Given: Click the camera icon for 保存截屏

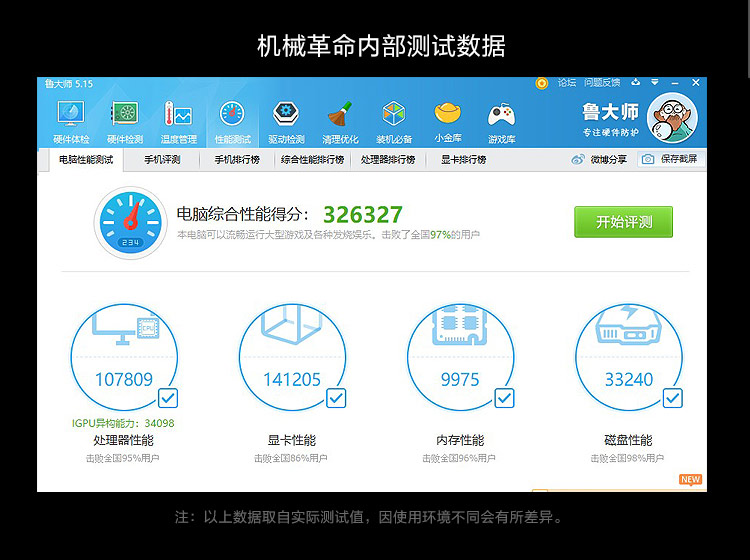Looking at the screenshot, I should pyautogui.click(x=648, y=159).
